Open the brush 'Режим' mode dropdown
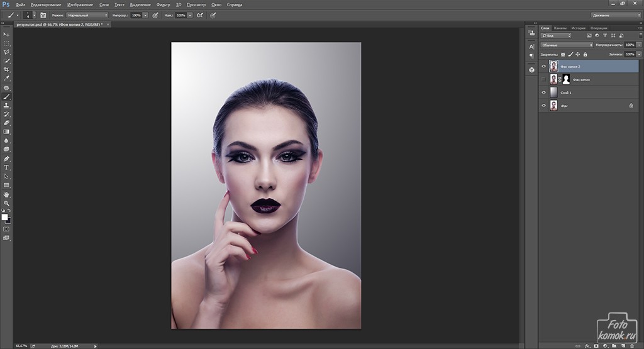This screenshot has height=349, width=644. click(87, 14)
